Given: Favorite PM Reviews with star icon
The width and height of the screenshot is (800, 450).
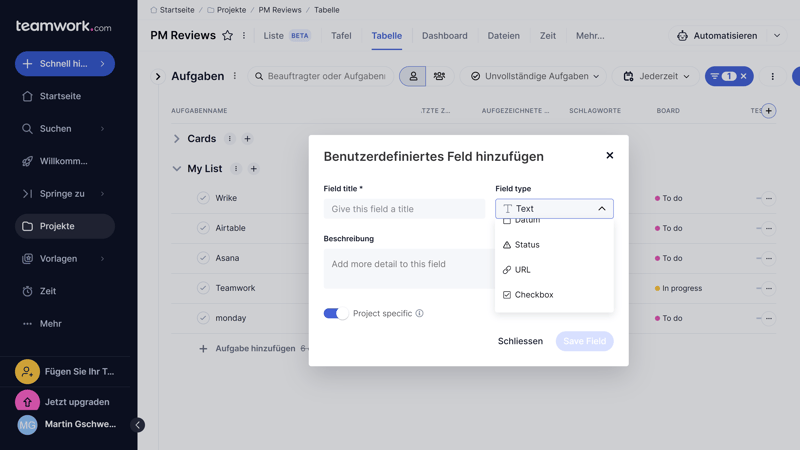Looking at the screenshot, I should (x=227, y=36).
